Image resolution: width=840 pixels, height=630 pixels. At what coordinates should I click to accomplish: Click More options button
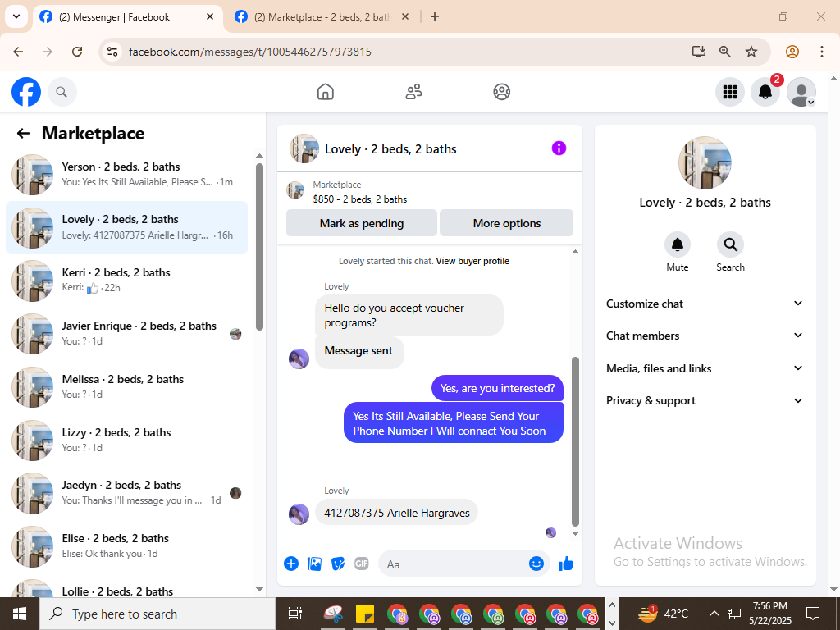507,223
